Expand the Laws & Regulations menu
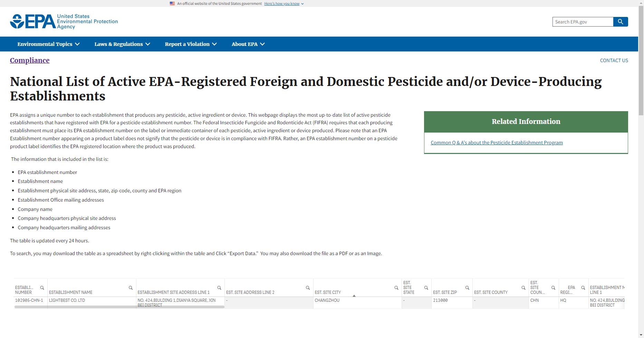644x338 pixels. tap(122, 44)
